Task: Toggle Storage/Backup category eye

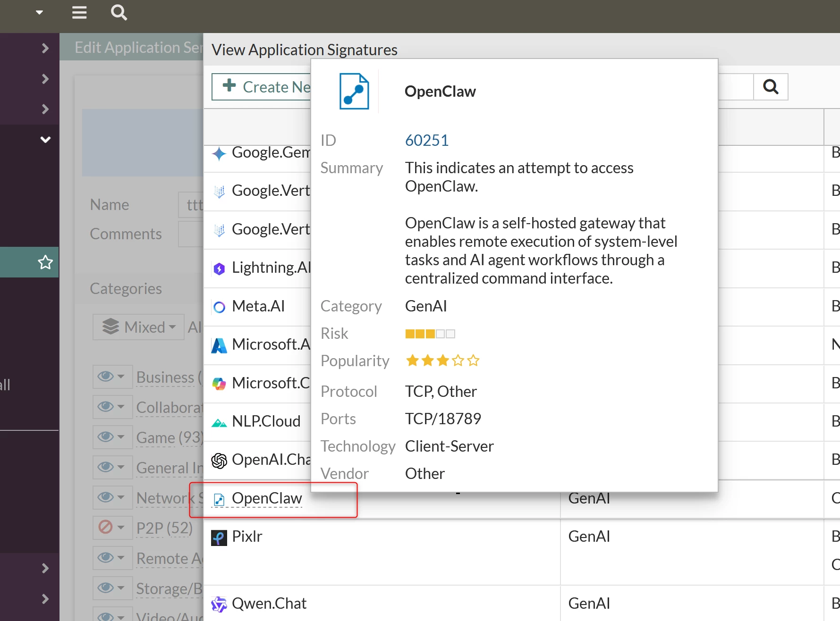Action: click(112, 588)
